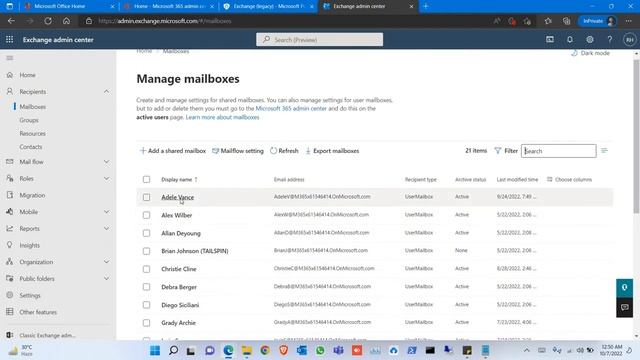
Task: Open a new browser tab
Action: point(426,6)
